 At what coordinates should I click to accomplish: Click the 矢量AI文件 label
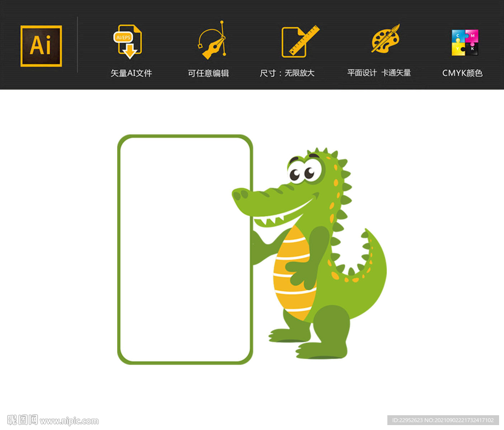tap(131, 73)
